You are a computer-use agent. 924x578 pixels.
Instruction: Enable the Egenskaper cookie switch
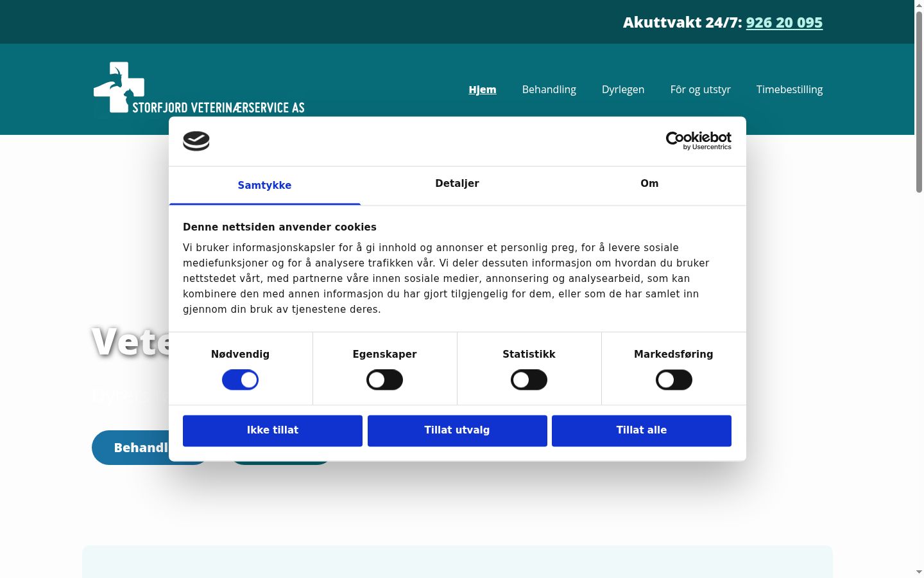pos(384,380)
